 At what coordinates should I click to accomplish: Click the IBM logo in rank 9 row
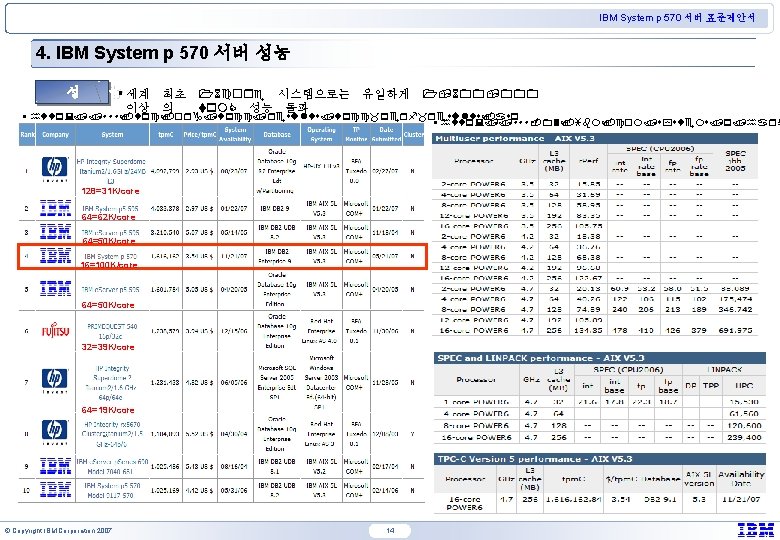point(55,466)
